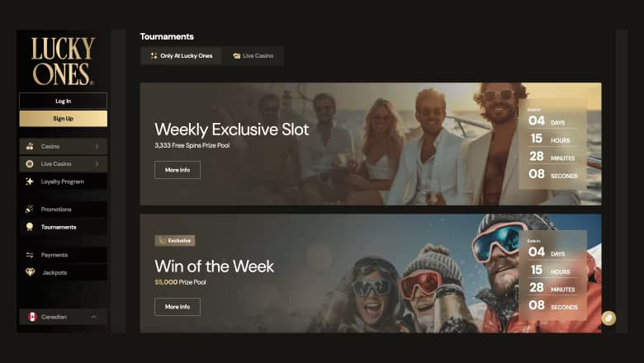Click the Live Casino chip icon
Image resolution: width=644 pixels, height=363 pixels.
[x=30, y=163]
